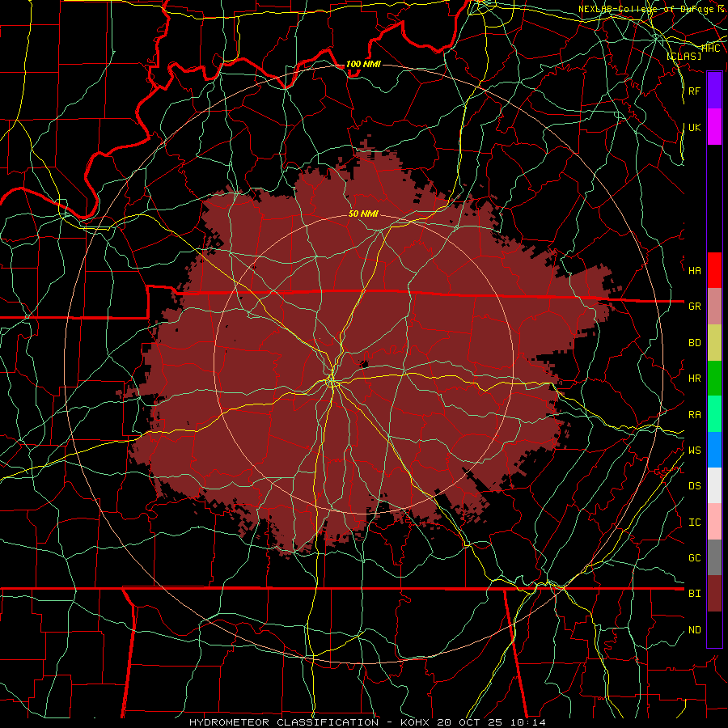Click the KOHX station identifier
Screen dimensions: 728x728
click(417, 722)
